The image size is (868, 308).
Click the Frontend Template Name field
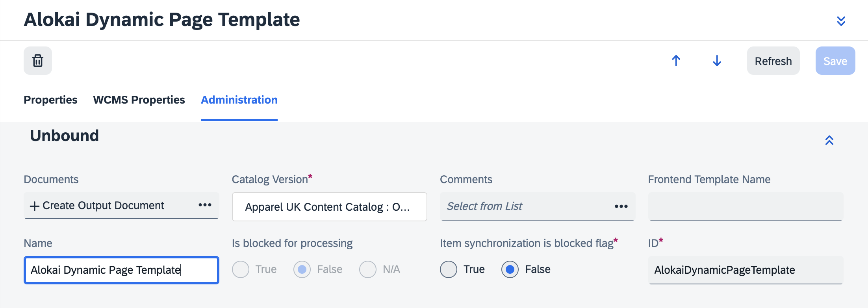745,206
